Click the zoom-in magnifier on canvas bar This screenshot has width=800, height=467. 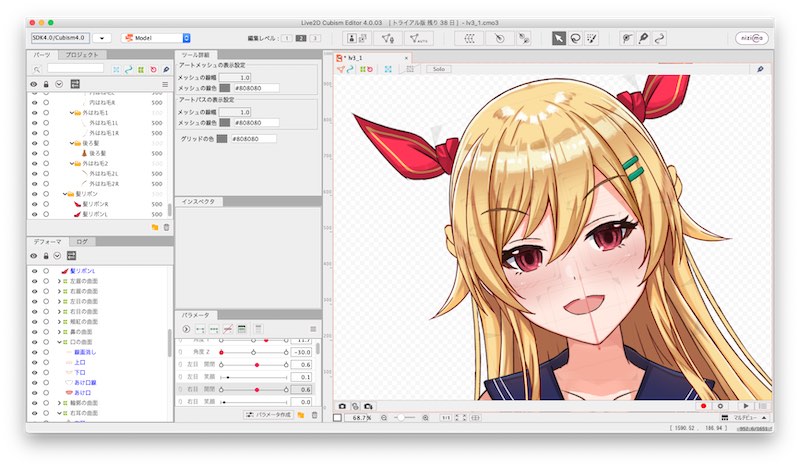point(426,417)
